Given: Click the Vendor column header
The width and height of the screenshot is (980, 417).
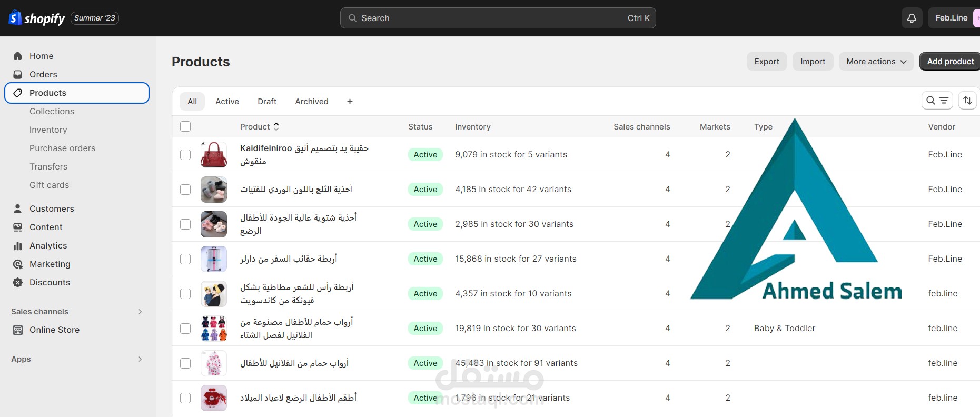Looking at the screenshot, I should click(942, 126).
